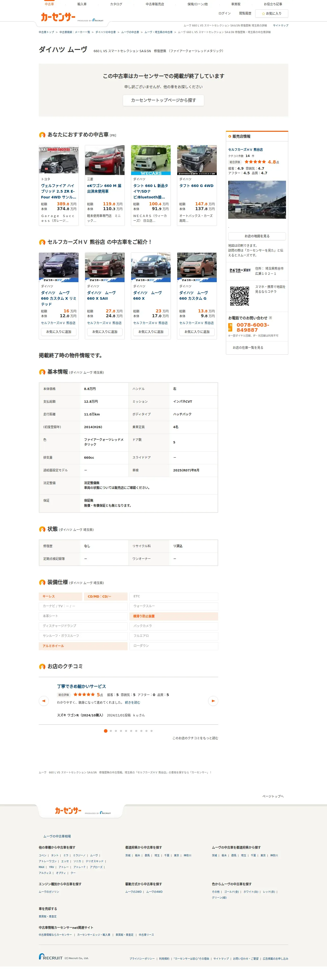Click このお店のクチコミをもっと読む

coord(195,738)
